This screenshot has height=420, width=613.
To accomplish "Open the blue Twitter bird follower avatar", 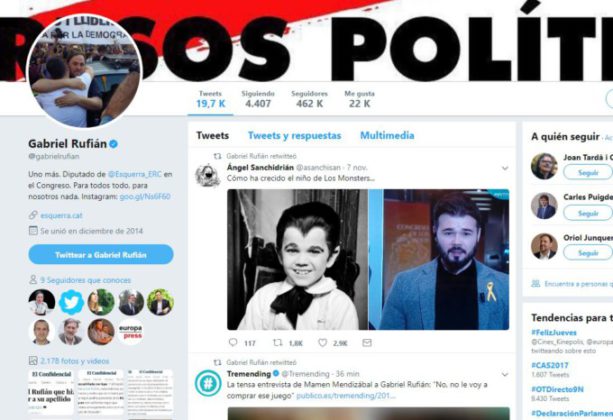I will click(x=71, y=302).
